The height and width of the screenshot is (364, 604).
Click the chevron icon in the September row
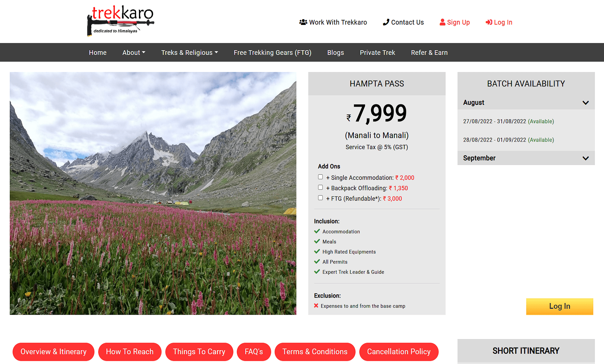586,158
